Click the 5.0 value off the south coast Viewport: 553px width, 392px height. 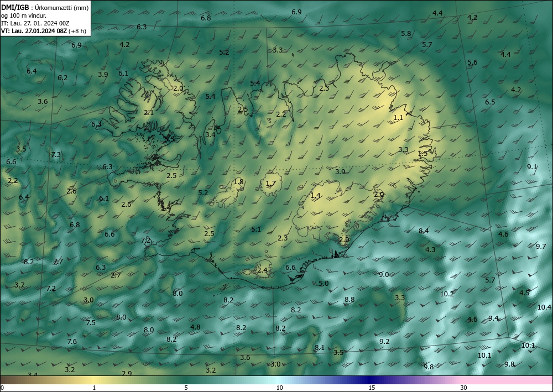coord(324,284)
